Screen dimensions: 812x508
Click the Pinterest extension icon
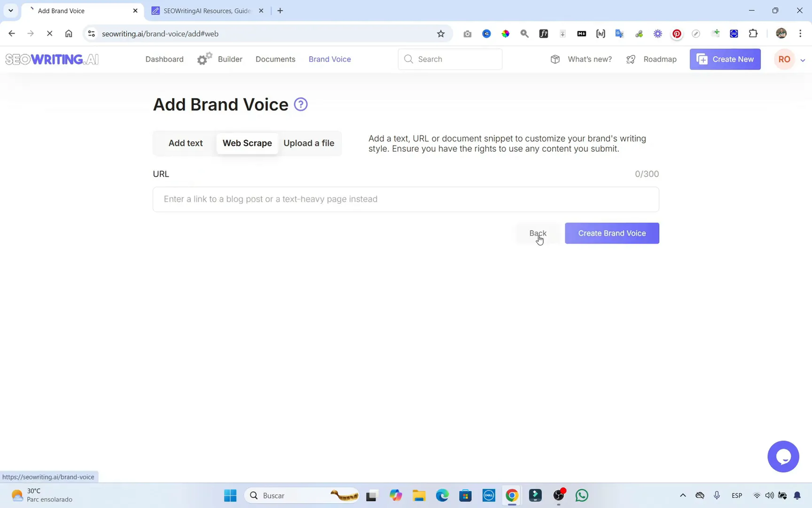point(676,34)
